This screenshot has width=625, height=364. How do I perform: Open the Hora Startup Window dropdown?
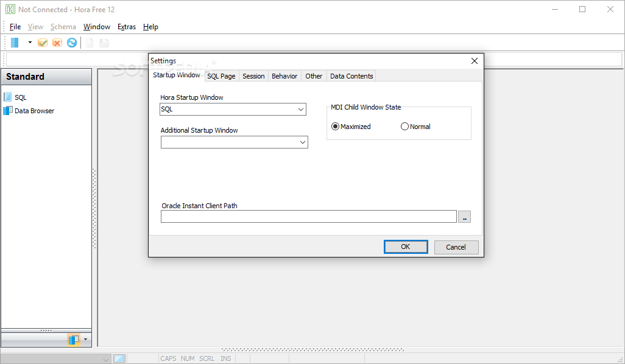click(300, 109)
